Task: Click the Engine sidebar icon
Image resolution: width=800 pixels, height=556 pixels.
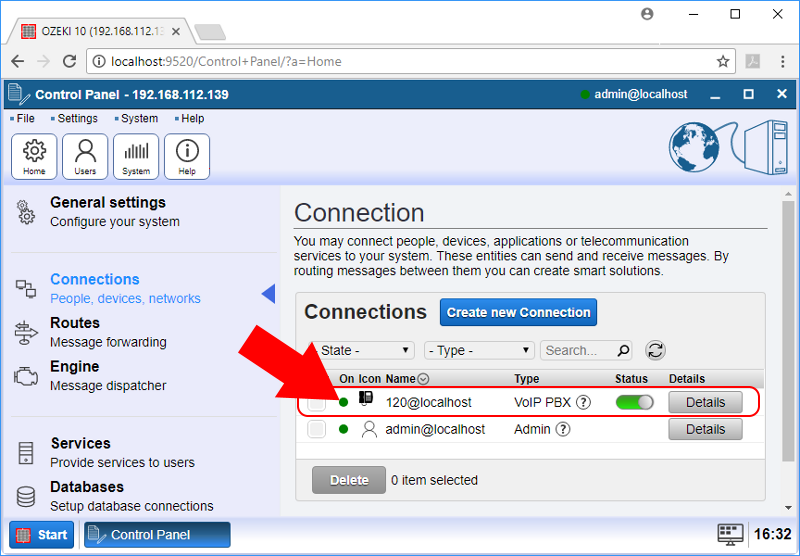Action: coord(26,377)
